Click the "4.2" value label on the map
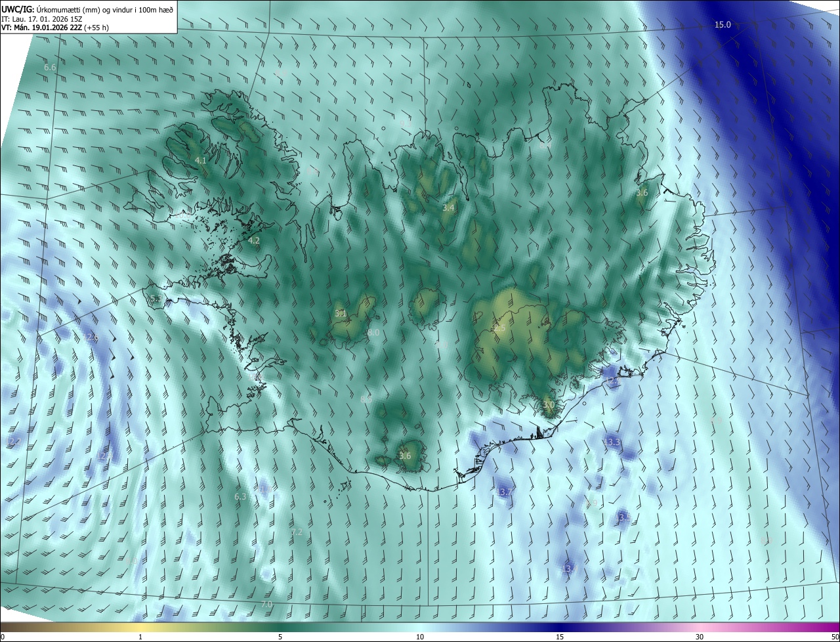 (254, 241)
